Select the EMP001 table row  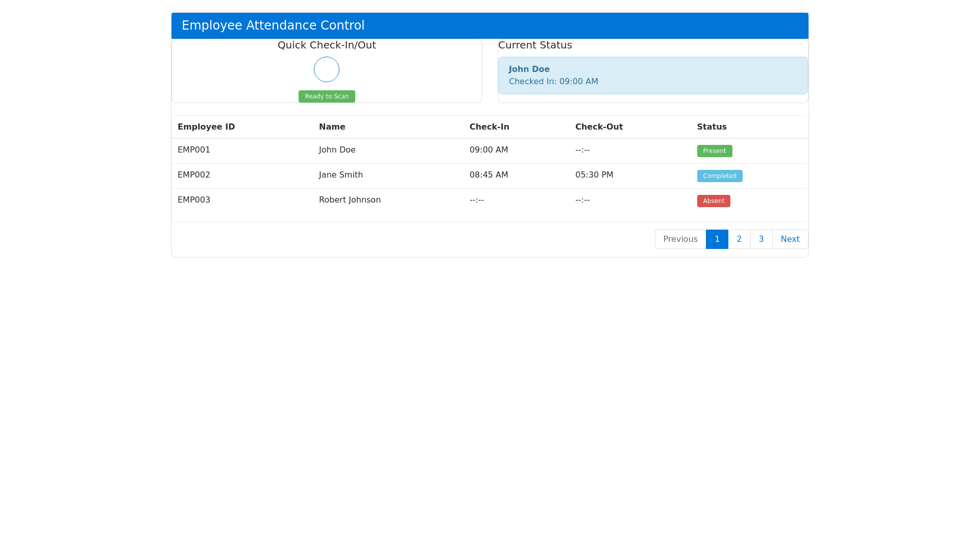pyautogui.click(x=194, y=150)
